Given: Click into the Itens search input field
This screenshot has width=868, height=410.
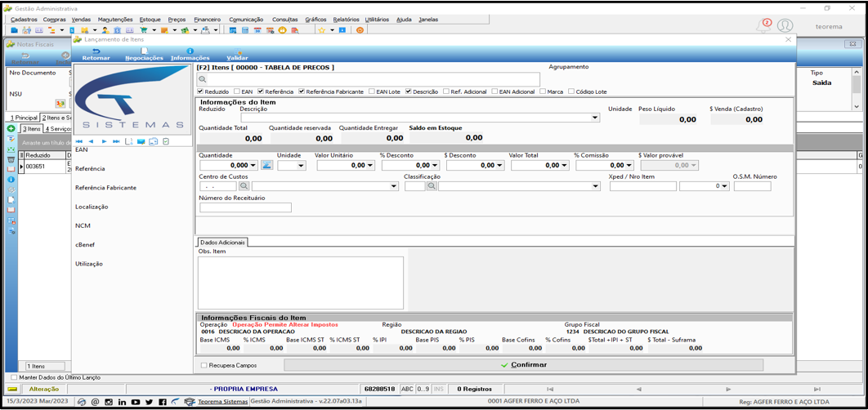Looking at the screenshot, I should (x=368, y=80).
